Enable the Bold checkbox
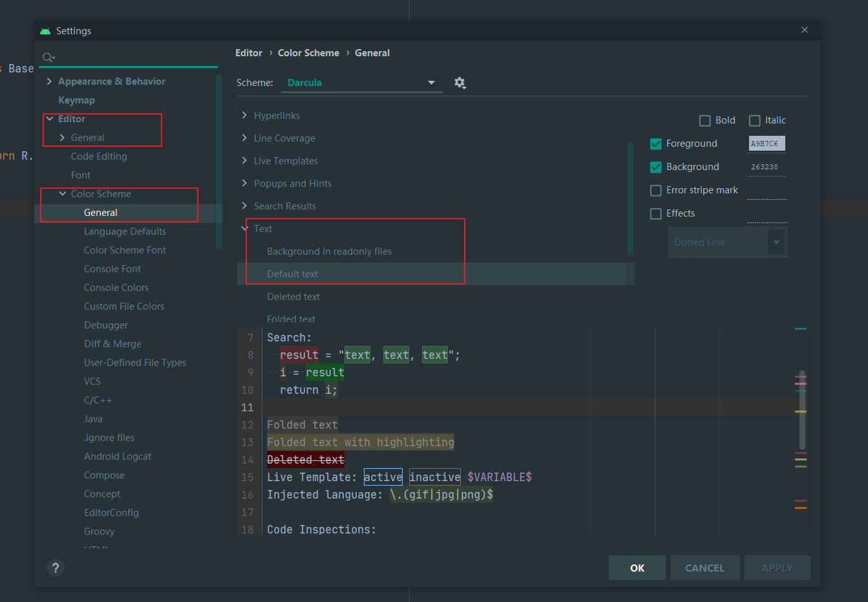 coord(704,120)
